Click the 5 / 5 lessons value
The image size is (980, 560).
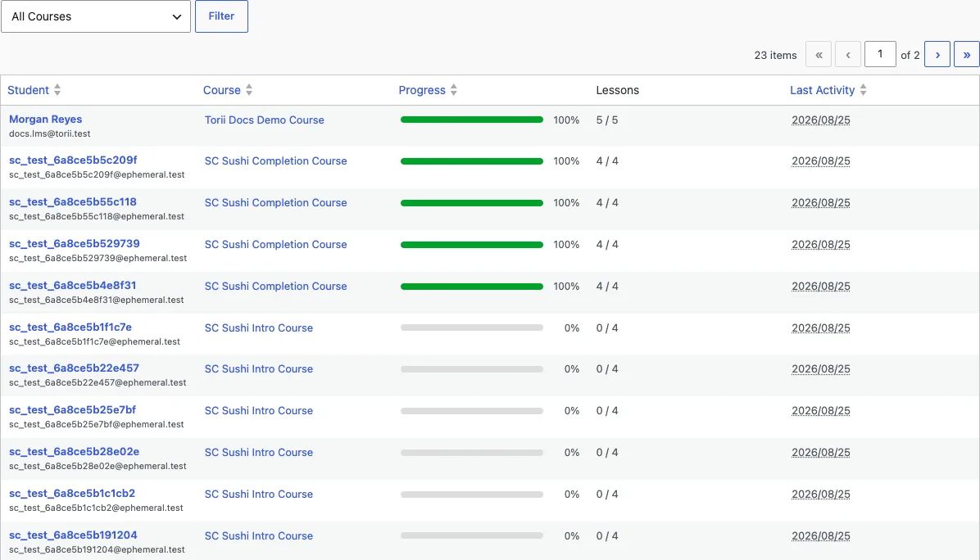coord(607,120)
